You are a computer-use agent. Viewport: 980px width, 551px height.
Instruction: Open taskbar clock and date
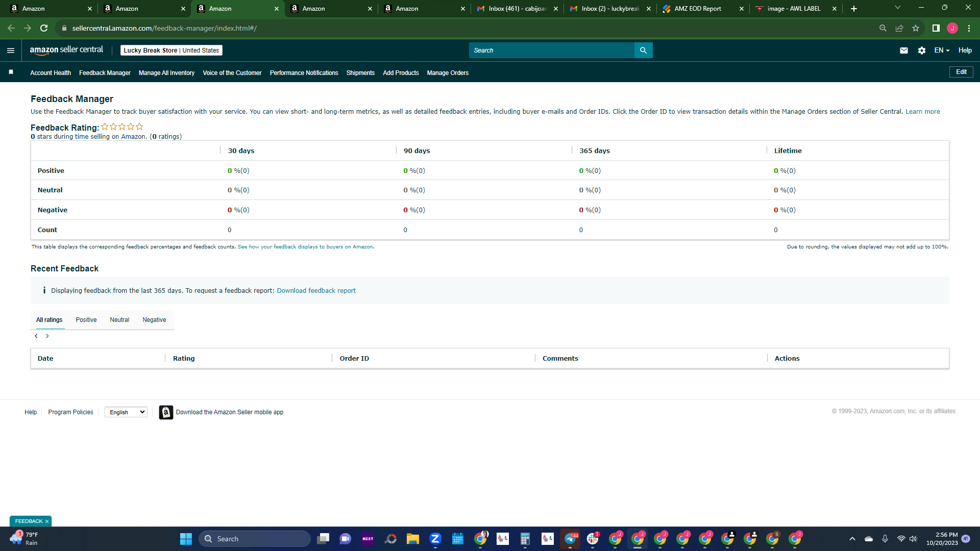[942, 539]
